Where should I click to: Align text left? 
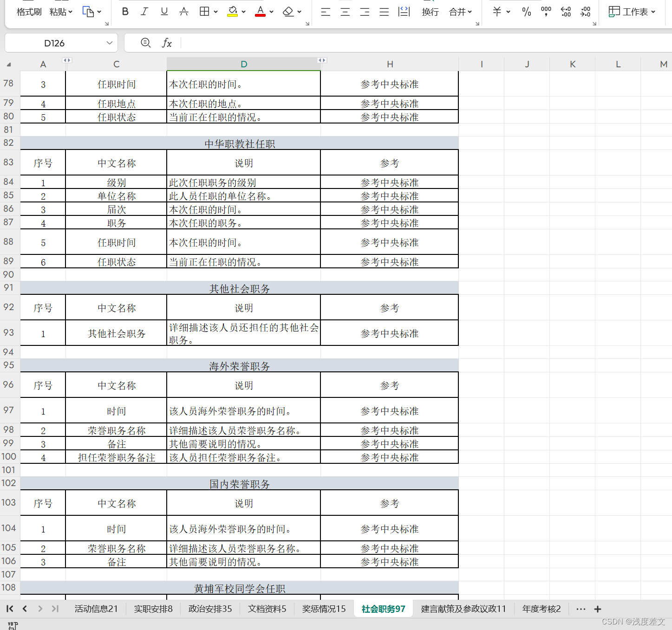[326, 12]
